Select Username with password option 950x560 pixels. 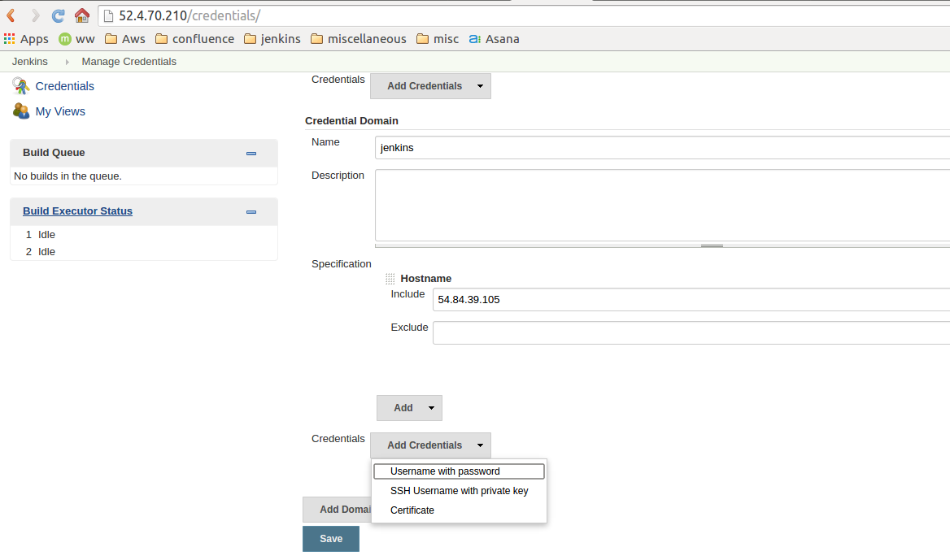(x=460, y=471)
